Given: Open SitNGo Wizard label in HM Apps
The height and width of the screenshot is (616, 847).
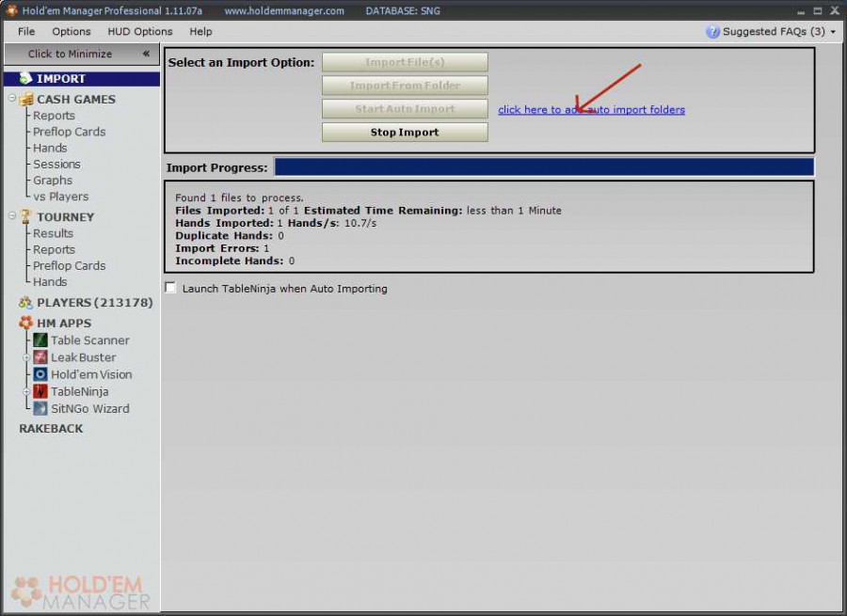Looking at the screenshot, I should tap(90, 409).
